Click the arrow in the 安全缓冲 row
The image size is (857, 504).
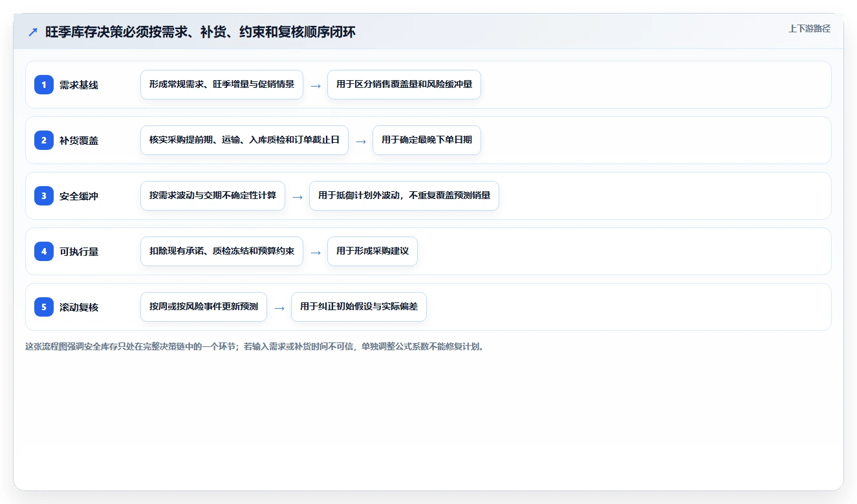click(x=298, y=196)
